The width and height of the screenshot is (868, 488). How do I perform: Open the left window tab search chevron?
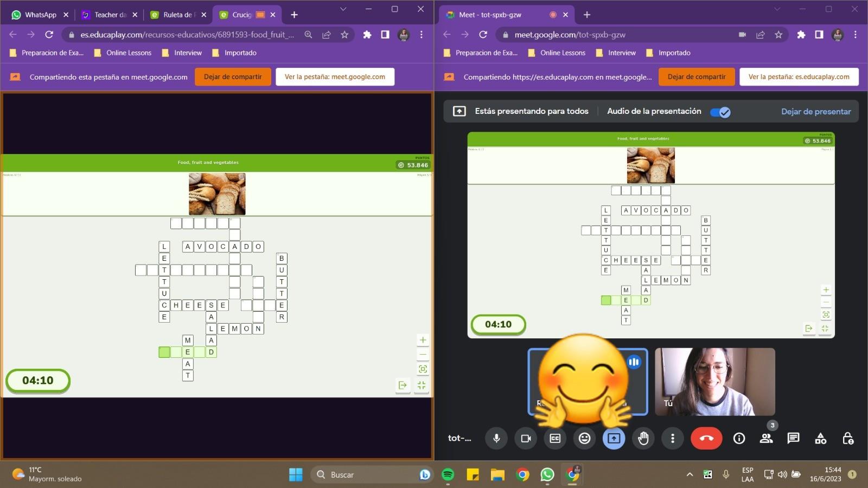point(343,9)
